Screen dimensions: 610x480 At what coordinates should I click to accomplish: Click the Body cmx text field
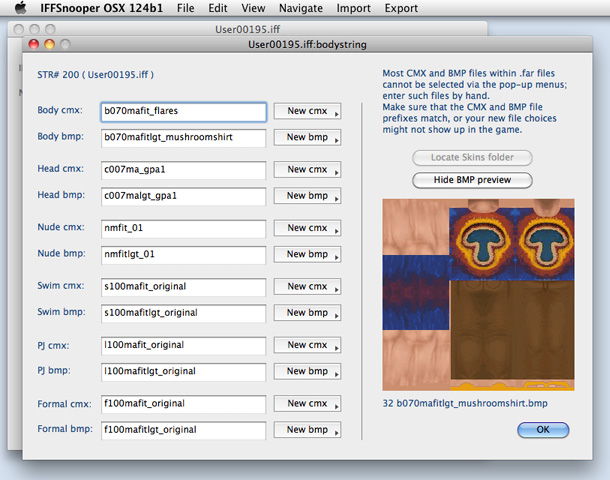coord(183,112)
